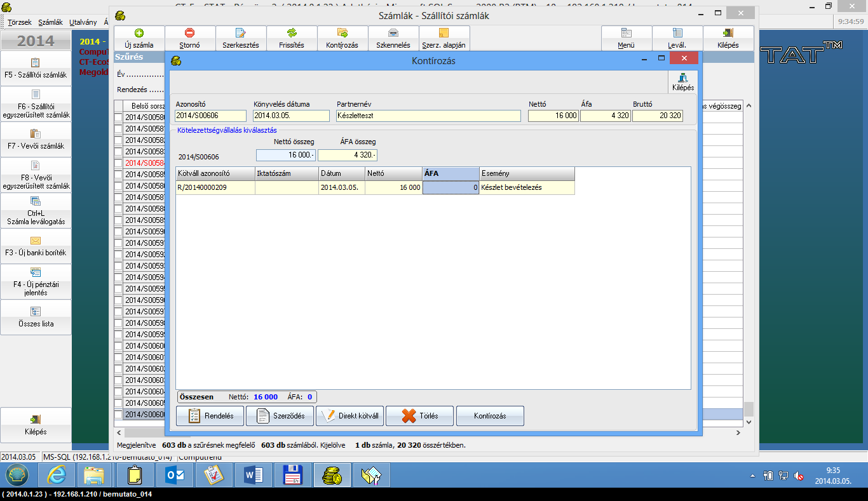The width and height of the screenshot is (868, 501).
Task: Click Kilépés inside the Kontírozás dialog
Action: point(683,82)
